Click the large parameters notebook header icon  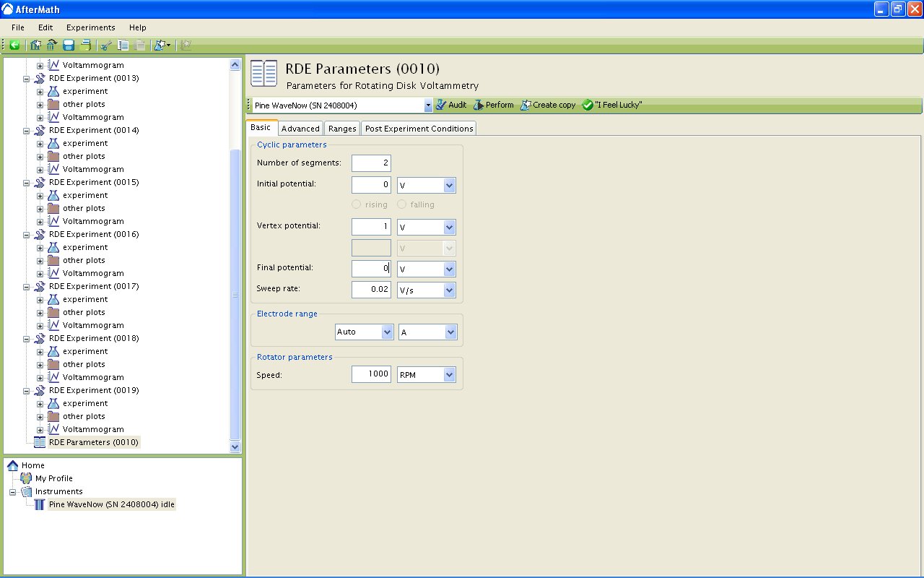263,74
